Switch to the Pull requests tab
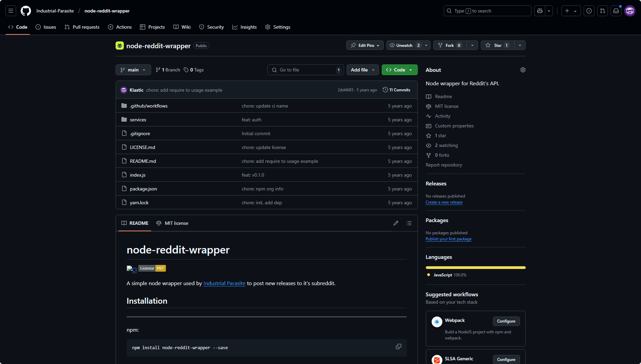The image size is (641, 364). point(82,27)
